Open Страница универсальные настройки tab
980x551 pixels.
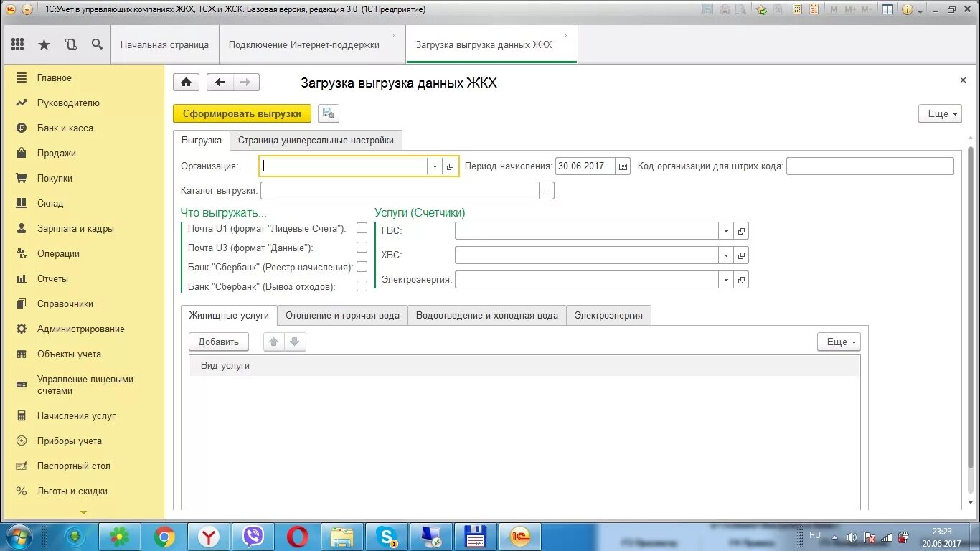point(316,140)
